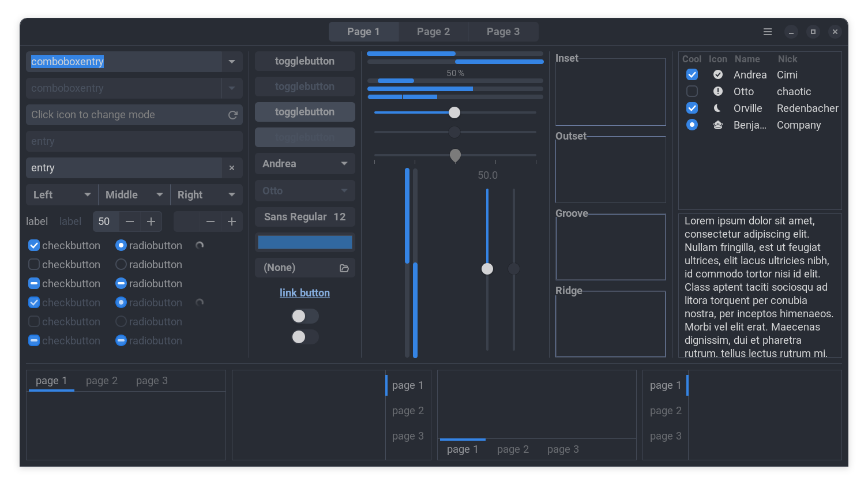The height and width of the screenshot is (488, 868).
Task: Turn on the upper toggle switch
Action: [x=305, y=316]
